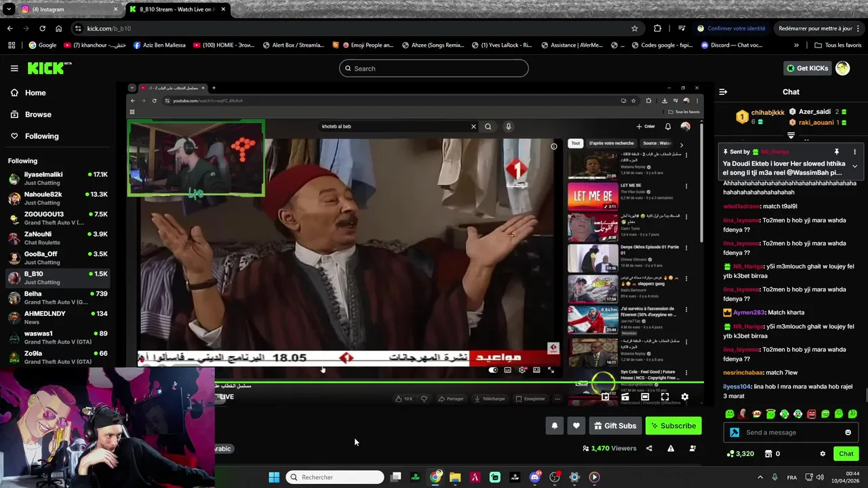Open the channel shop icon
Screen dimensions: 868x488
(768, 453)
